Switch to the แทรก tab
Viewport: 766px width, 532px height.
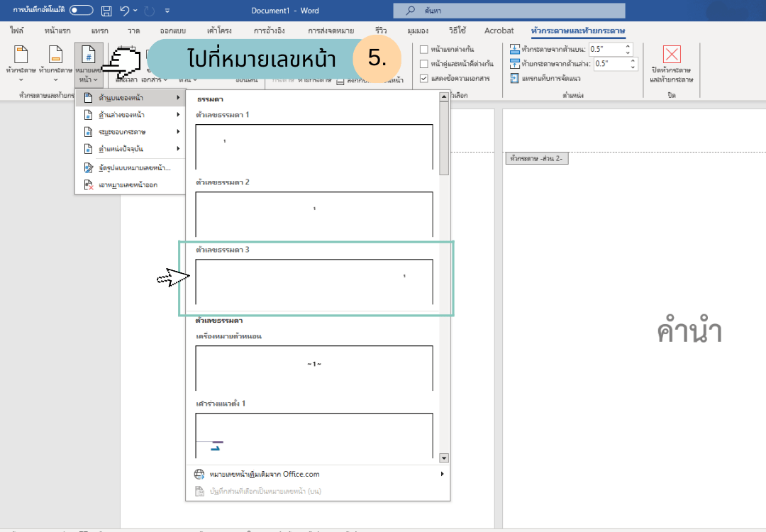100,31
